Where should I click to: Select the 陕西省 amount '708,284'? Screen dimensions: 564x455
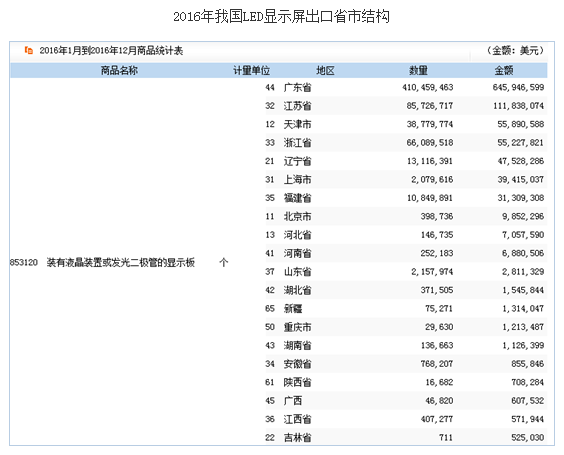(528, 382)
